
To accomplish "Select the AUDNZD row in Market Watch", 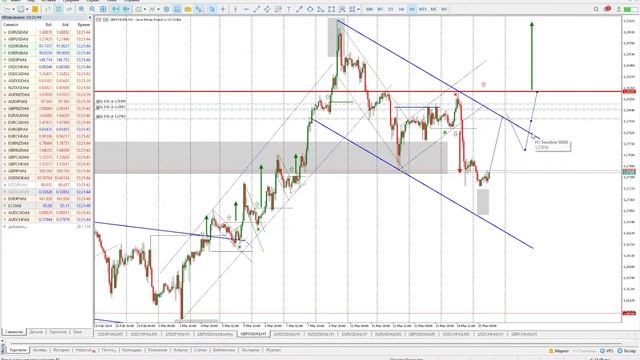I will pyautogui.click(x=47, y=94).
